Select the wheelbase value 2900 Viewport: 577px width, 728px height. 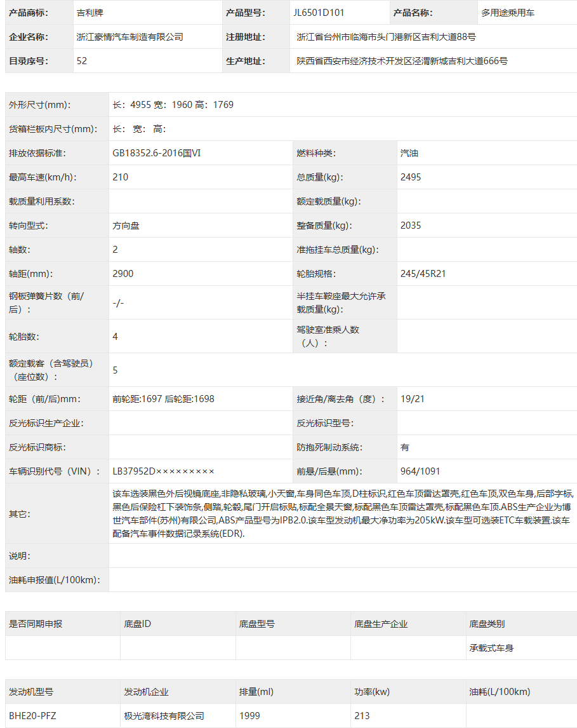[123, 274]
